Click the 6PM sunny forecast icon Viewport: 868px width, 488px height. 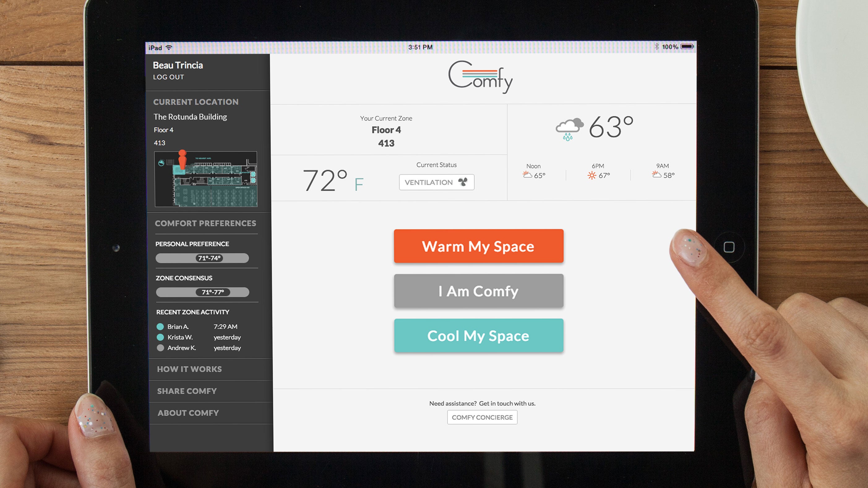point(592,175)
